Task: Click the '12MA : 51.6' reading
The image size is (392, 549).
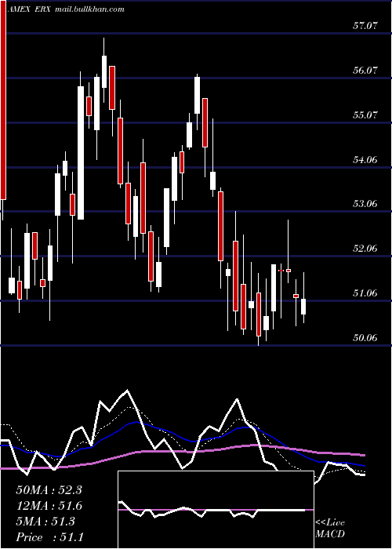Action: (x=49, y=506)
